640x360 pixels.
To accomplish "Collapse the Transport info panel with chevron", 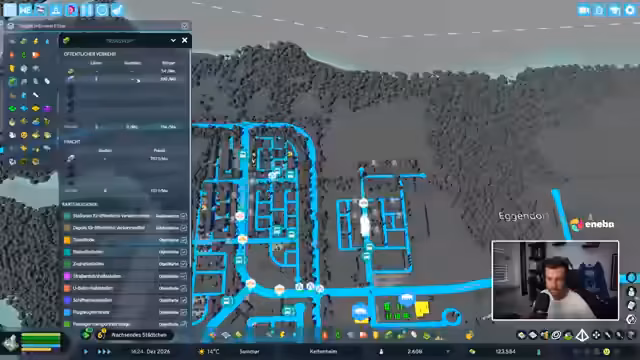I will [173, 40].
